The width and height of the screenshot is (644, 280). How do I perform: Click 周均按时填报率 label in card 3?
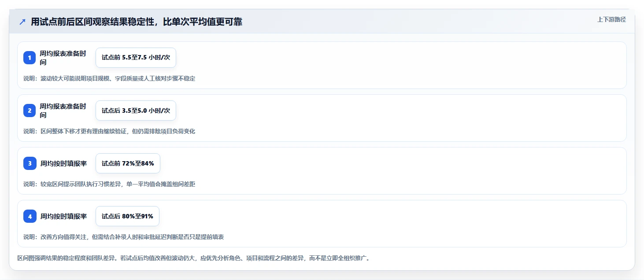point(63,163)
